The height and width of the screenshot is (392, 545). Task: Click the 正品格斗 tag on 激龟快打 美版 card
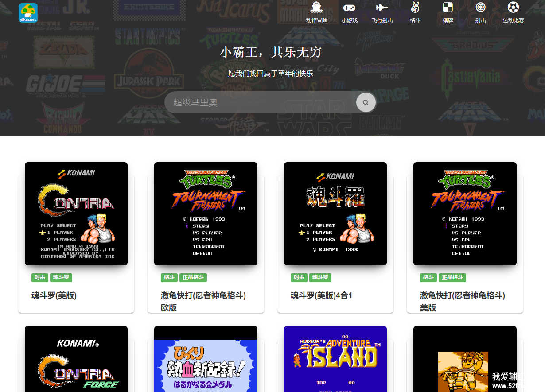[x=452, y=278]
